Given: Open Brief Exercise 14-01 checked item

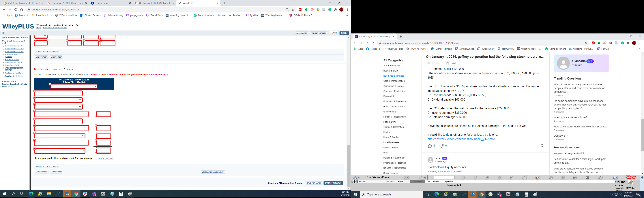Looking at the screenshot, I should click(14, 46).
